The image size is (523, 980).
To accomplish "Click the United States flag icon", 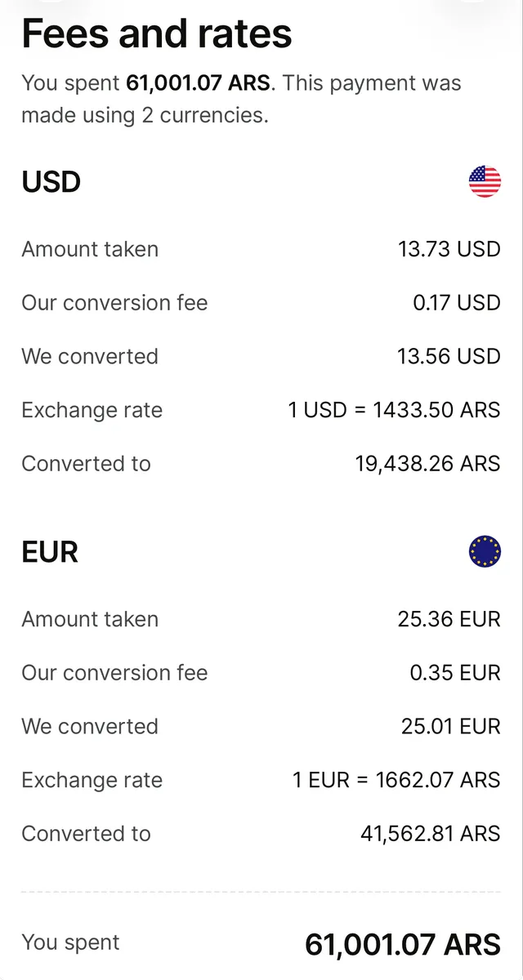I will (x=485, y=181).
